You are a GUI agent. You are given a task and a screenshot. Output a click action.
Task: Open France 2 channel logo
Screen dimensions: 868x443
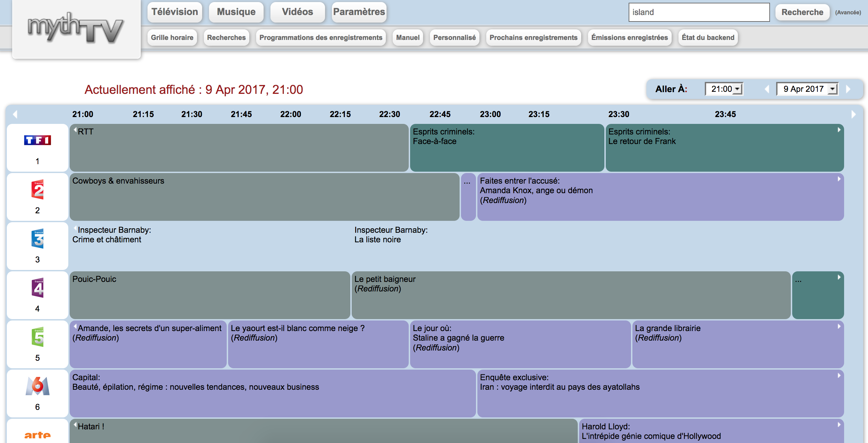pos(38,189)
